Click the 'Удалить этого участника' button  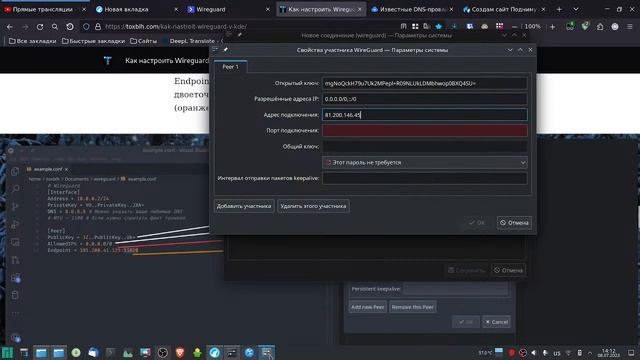click(313, 206)
